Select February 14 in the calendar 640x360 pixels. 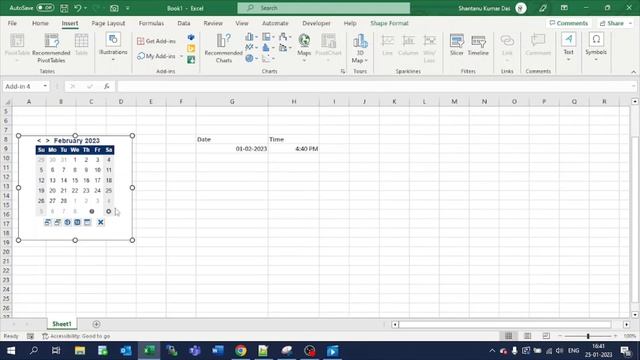tap(64, 180)
